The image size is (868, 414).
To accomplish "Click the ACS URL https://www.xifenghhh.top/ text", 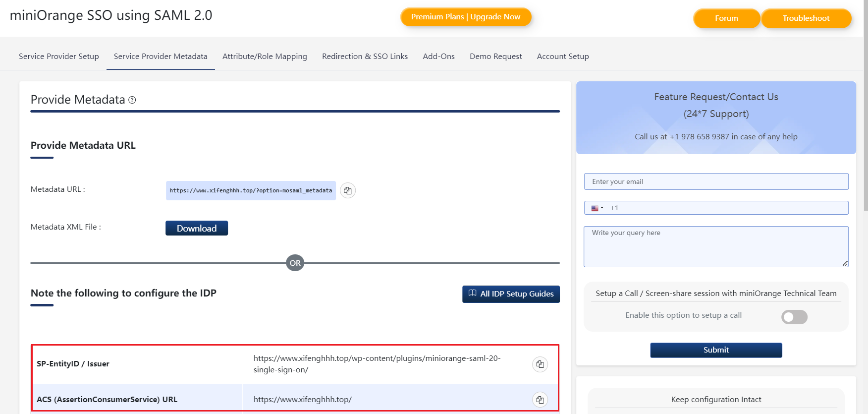I will (x=303, y=399).
